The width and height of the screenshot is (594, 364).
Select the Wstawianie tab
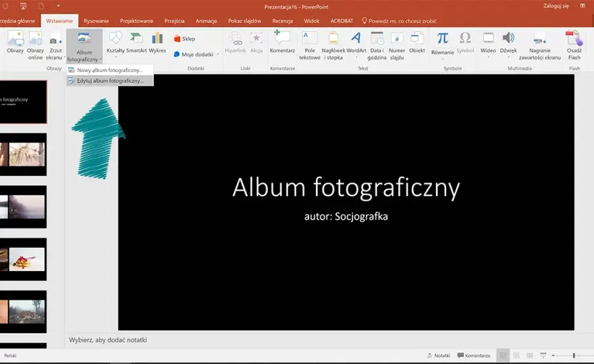point(59,21)
